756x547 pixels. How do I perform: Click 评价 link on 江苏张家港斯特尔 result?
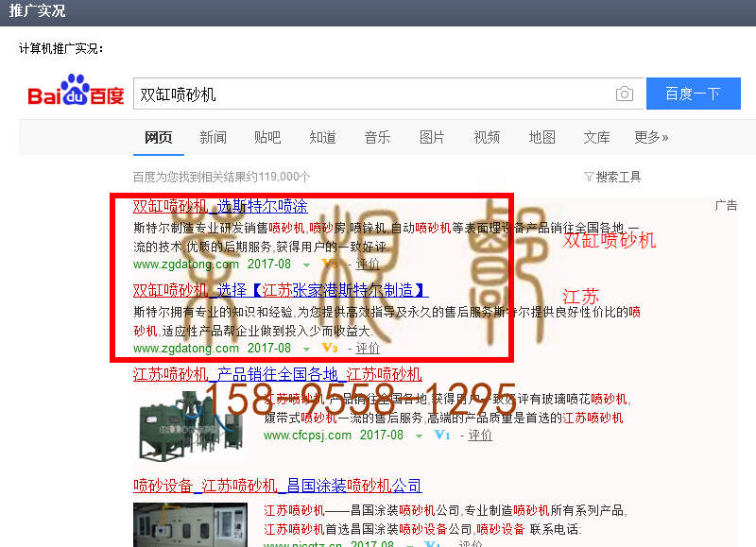pos(368,348)
